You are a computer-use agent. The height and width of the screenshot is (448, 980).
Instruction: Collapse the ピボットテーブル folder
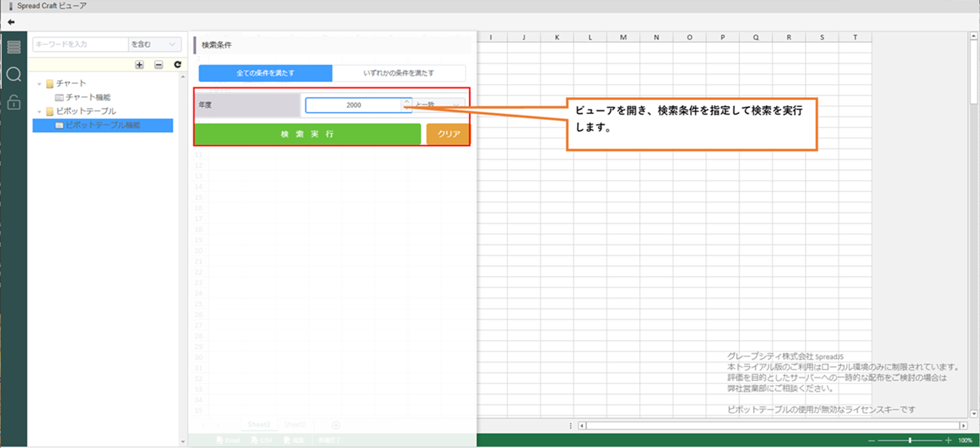click(x=39, y=111)
